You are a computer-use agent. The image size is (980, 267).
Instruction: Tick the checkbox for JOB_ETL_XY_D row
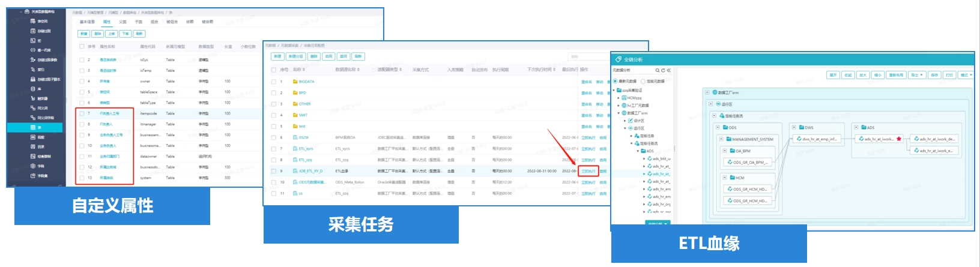[x=273, y=171]
